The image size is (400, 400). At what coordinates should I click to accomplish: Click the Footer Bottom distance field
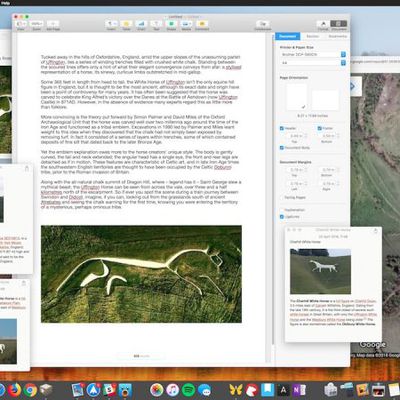327,136
